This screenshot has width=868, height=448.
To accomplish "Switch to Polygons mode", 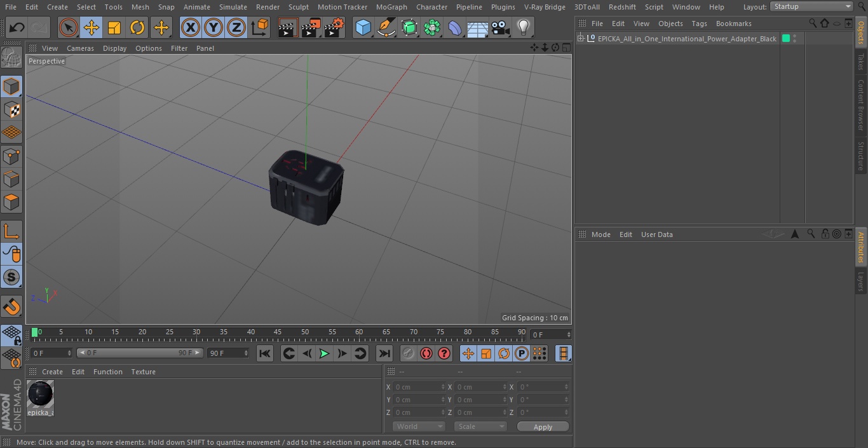I will pyautogui.click(x=11, y=202).
